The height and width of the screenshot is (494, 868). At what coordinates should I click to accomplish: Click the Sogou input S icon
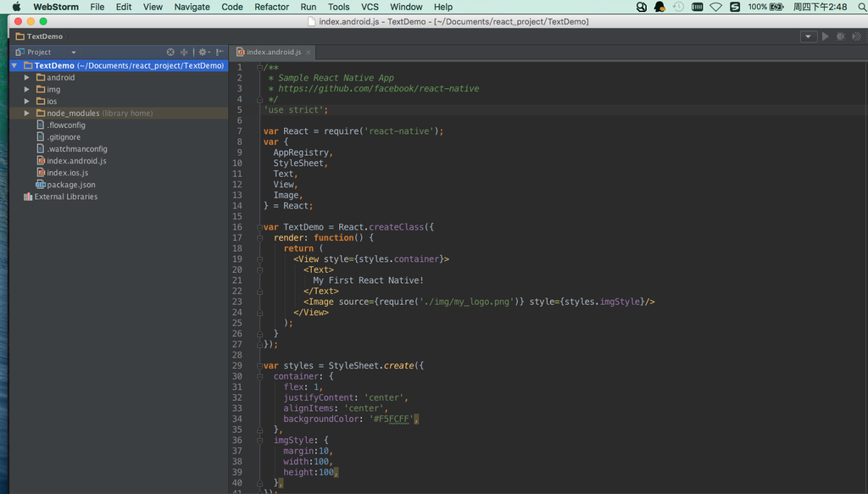click(735, 7)
